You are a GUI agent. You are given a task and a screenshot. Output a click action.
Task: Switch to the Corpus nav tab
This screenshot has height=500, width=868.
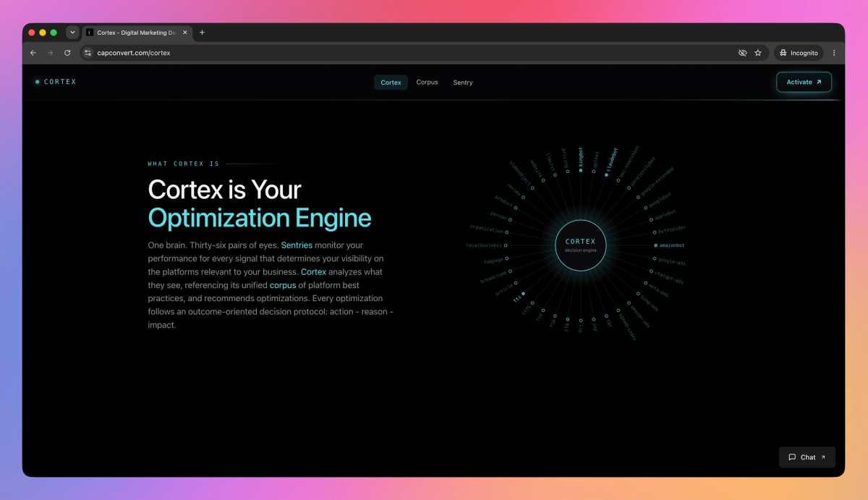coord(427,82)
